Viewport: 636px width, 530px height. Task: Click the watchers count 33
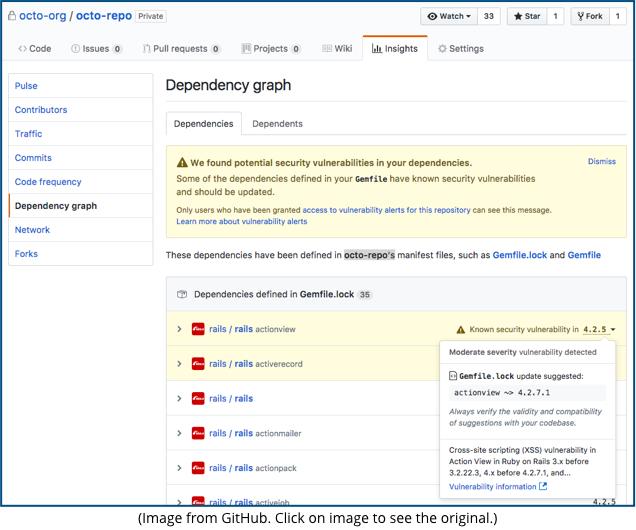489,16
